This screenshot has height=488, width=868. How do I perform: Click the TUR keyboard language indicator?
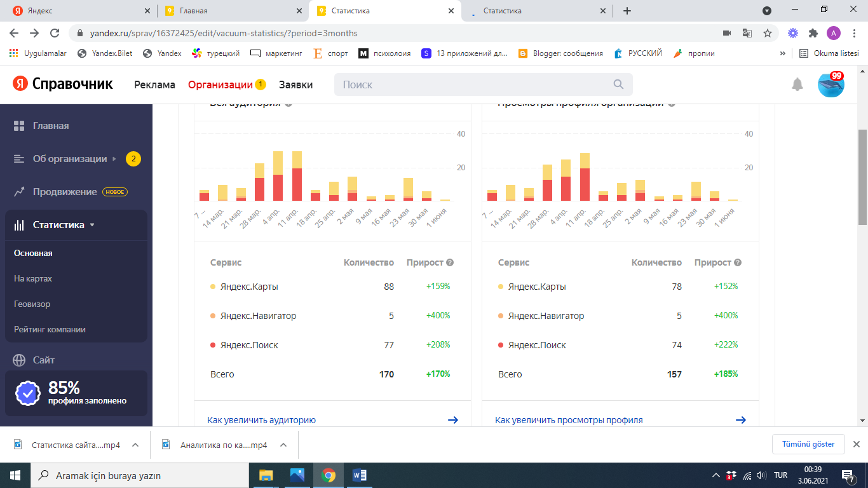click(781, 475)
